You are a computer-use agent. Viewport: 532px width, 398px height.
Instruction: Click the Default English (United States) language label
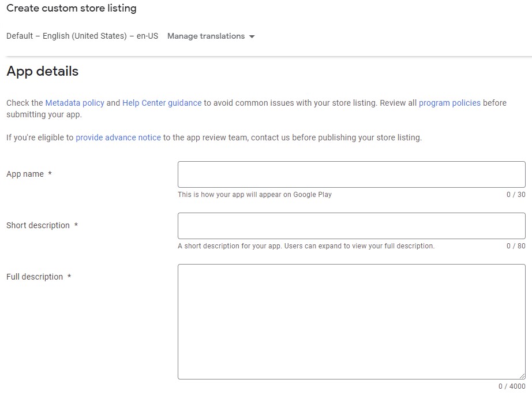(x=81, y=36)
